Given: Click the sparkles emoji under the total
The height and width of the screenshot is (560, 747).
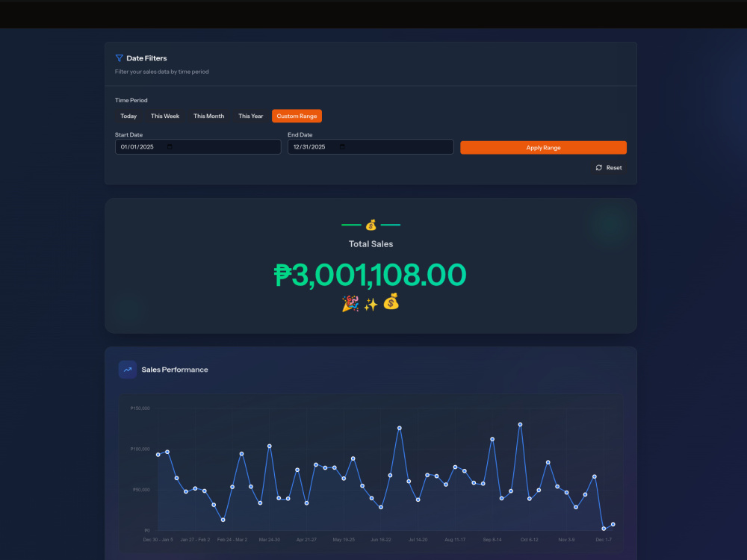Looking at the screenshot, I should click(x=371, y=305).
